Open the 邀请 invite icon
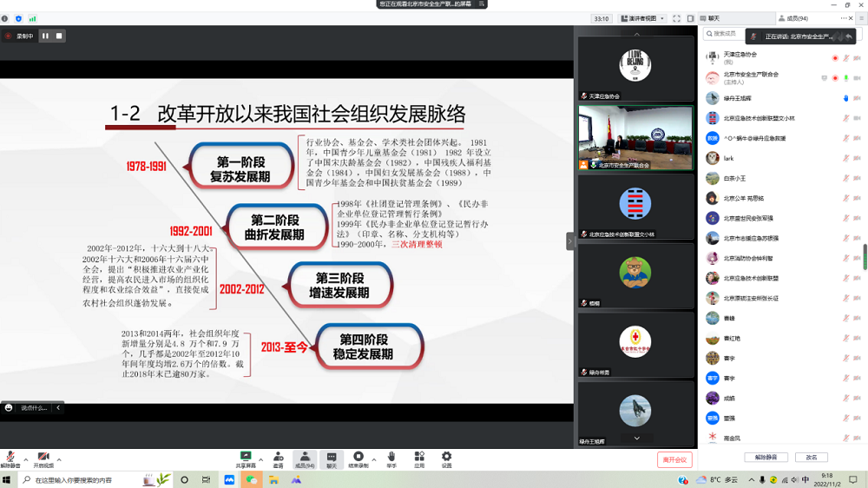This screenshot has width=868, height=488. click(x=278, y=457)
